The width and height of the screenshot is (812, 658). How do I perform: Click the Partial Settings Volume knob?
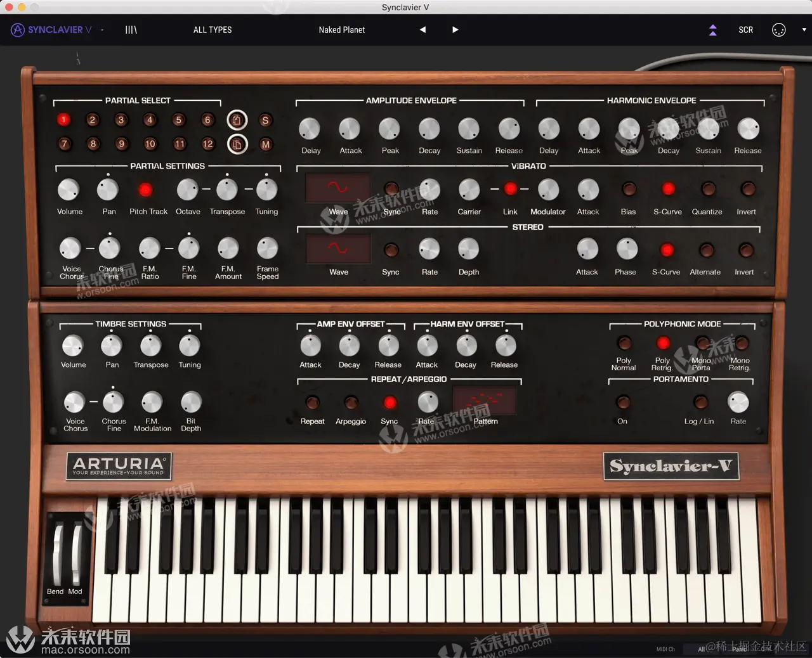[69, 190]
